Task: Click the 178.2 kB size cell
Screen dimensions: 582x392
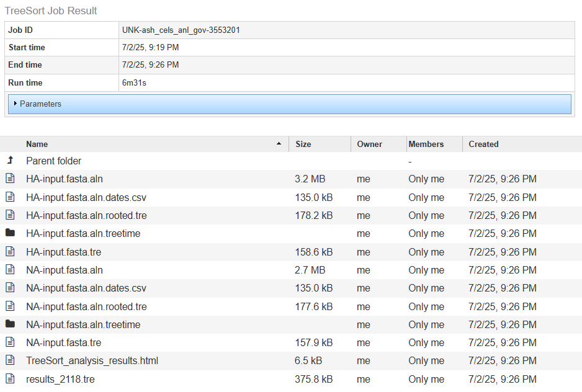Action: [x=313, y=216]
